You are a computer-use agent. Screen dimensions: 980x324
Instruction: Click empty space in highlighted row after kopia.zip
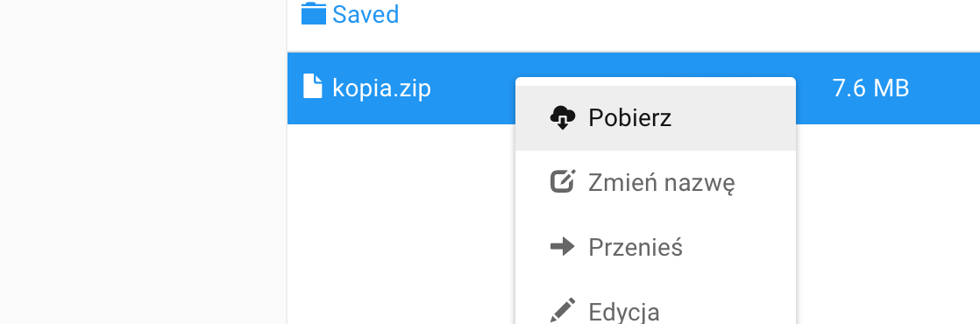pyautogui.click(x=472, y=88)
